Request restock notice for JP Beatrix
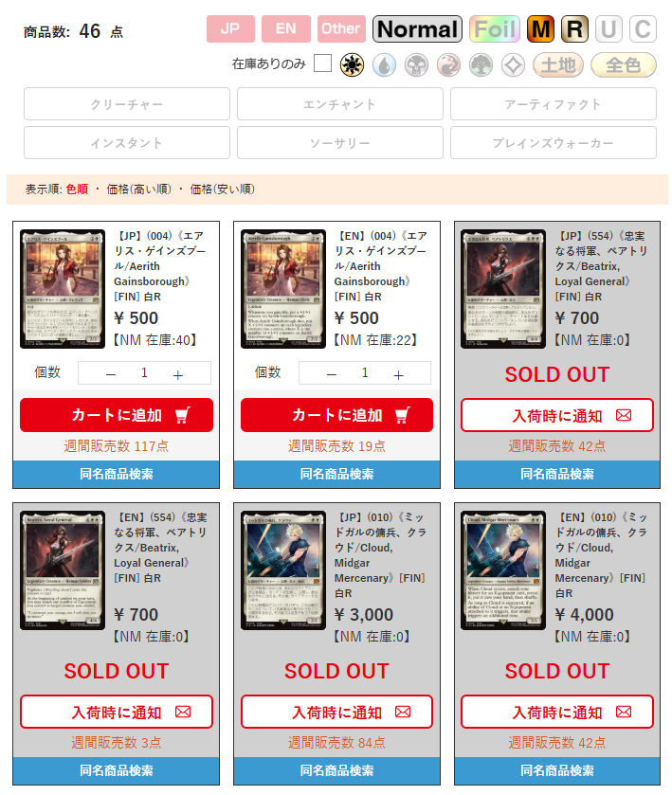 tap(557, 415)
